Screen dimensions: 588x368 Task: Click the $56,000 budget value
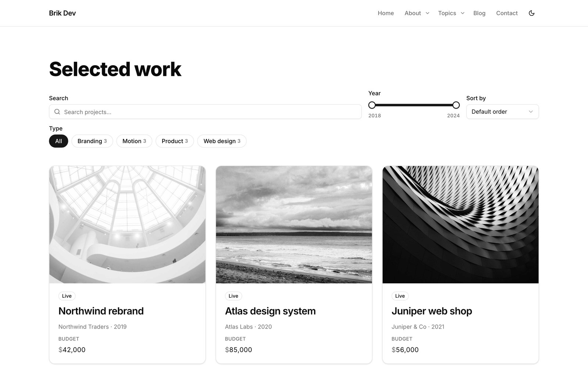pos(405,350)
